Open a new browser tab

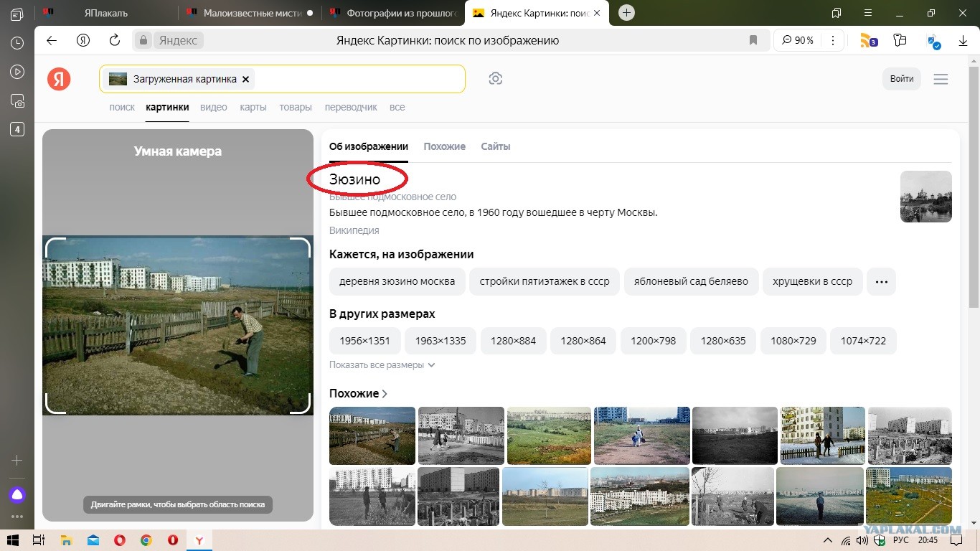tap(626, 13)
